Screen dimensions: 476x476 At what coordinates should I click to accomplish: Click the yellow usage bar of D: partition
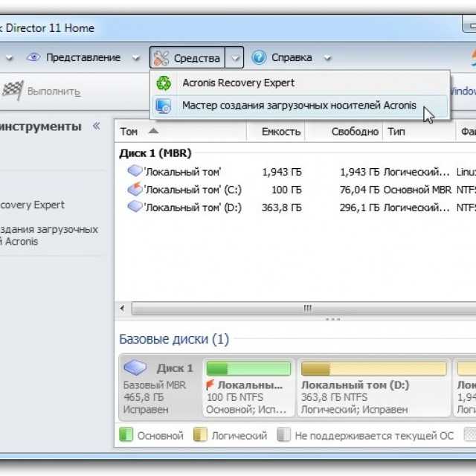(x=373, y=369)
